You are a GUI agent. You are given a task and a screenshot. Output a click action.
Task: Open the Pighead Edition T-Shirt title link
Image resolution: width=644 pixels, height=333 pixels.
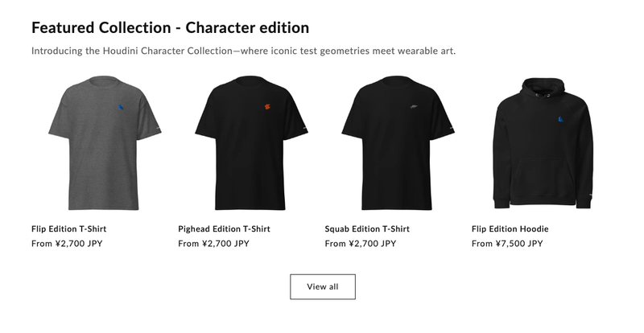[x=224, y=228]
